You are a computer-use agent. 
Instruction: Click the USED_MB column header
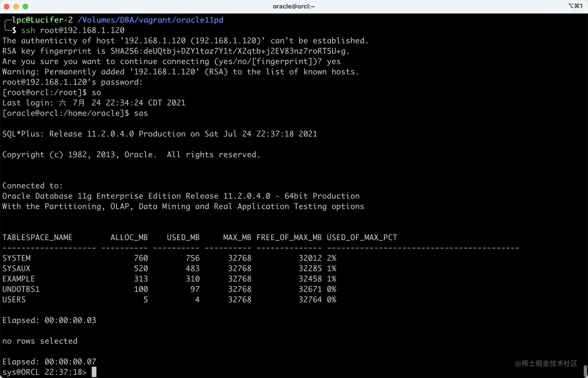coord(183,237)
